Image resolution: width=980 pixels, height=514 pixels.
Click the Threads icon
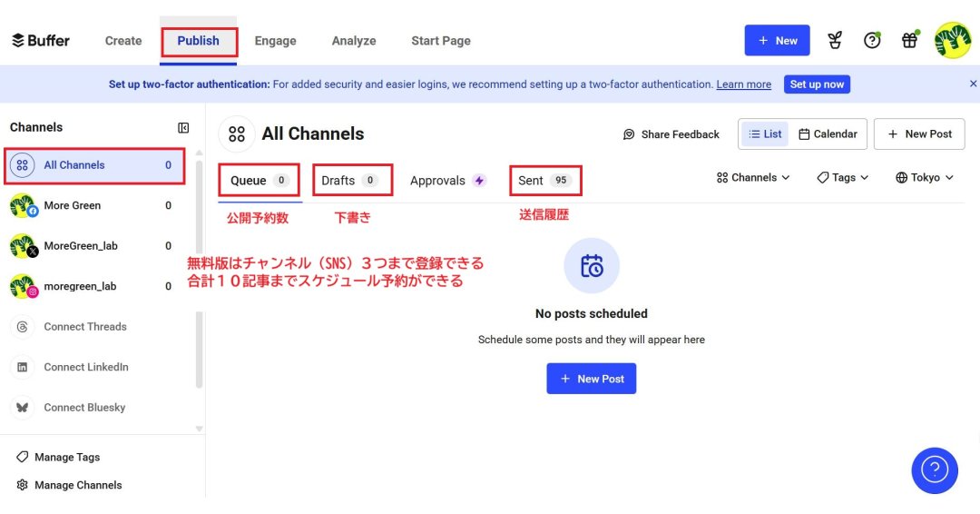tap(23, 327)
